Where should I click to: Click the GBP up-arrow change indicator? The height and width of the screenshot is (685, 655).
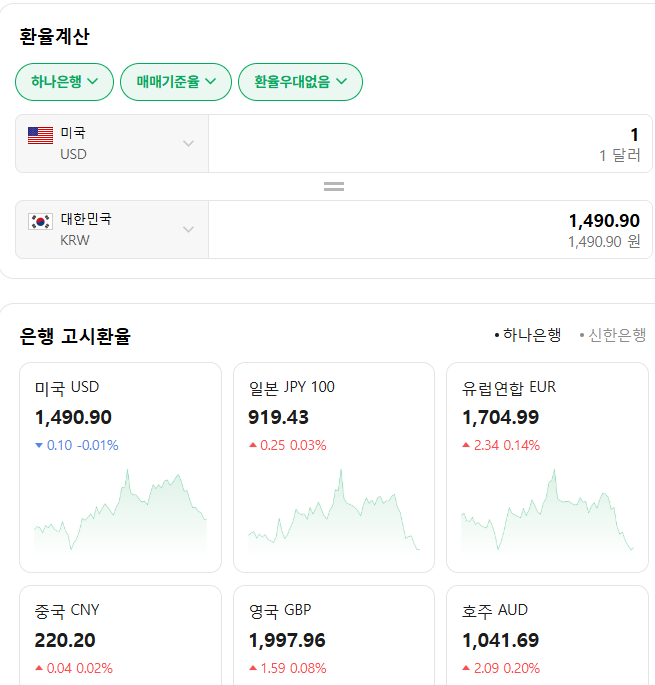click(x=253, y=668)
